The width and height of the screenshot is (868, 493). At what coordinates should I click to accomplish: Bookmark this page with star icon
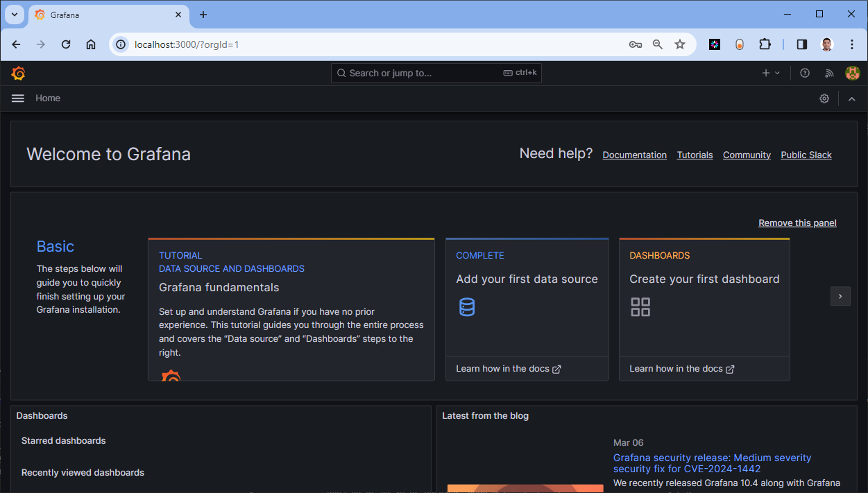coord(680,44)
